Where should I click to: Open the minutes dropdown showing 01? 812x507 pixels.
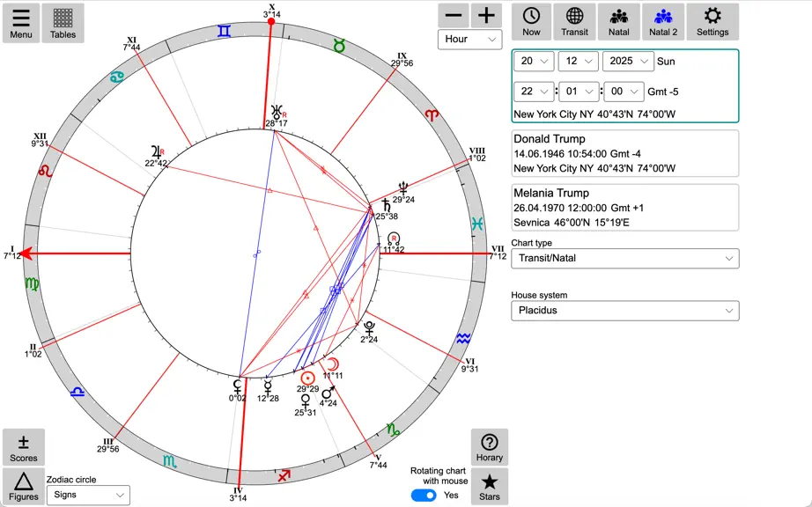coord(579,92)
